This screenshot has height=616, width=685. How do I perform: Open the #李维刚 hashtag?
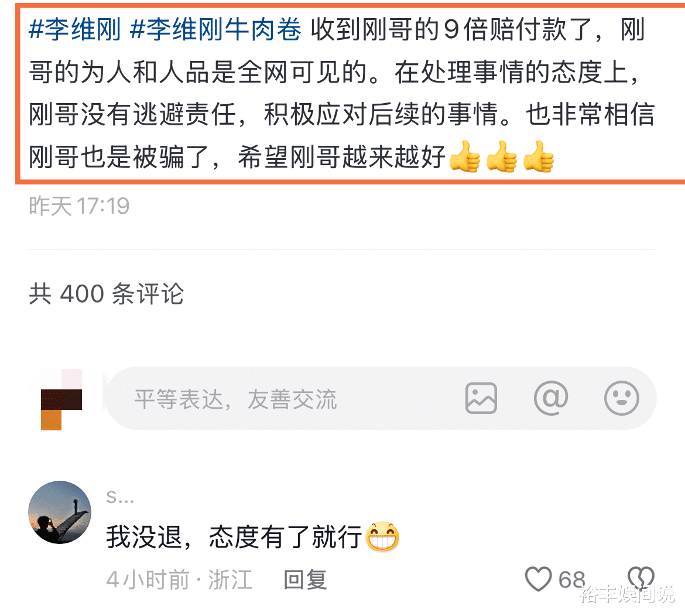point(75,30)
